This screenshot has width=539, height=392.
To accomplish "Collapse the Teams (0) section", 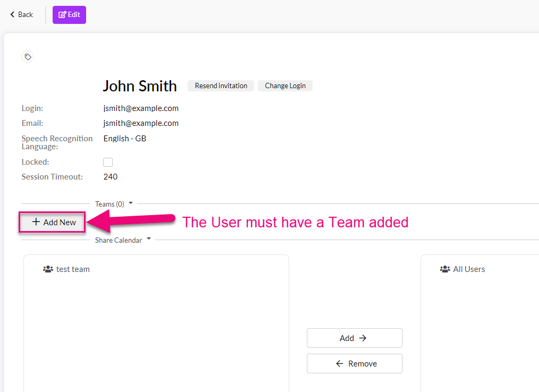I will (x=131, y=203).
